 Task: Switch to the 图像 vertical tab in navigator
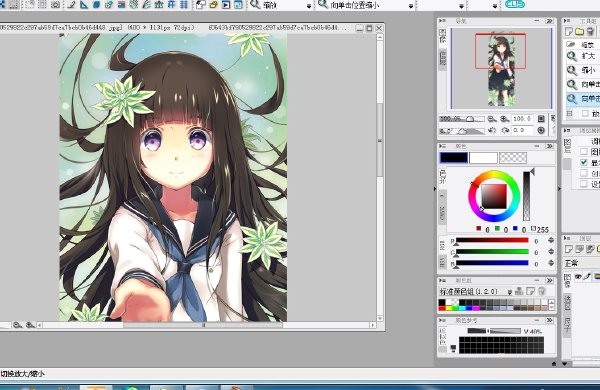pyautogui.click(x=443, y=36)
